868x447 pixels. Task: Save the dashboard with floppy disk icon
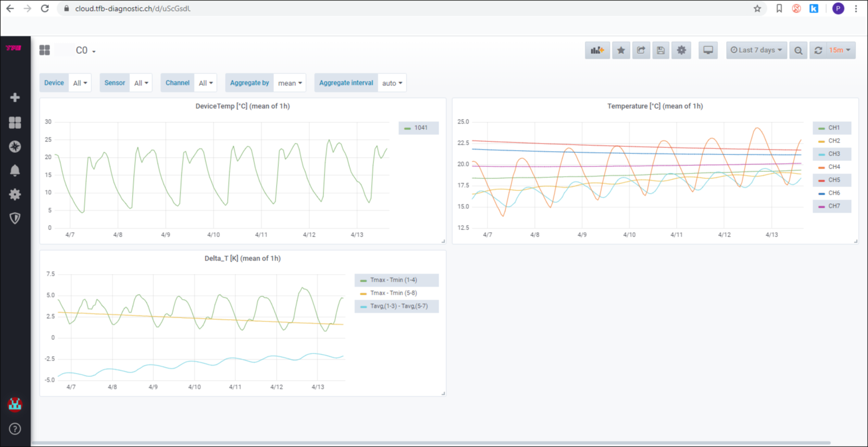[x=661, y=51]
